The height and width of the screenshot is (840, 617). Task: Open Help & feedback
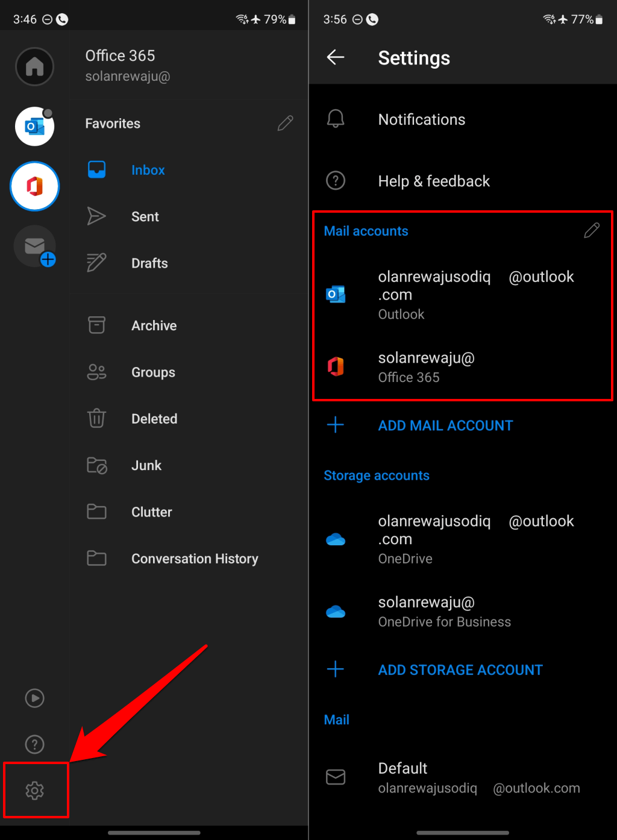(x=463, y=181)
